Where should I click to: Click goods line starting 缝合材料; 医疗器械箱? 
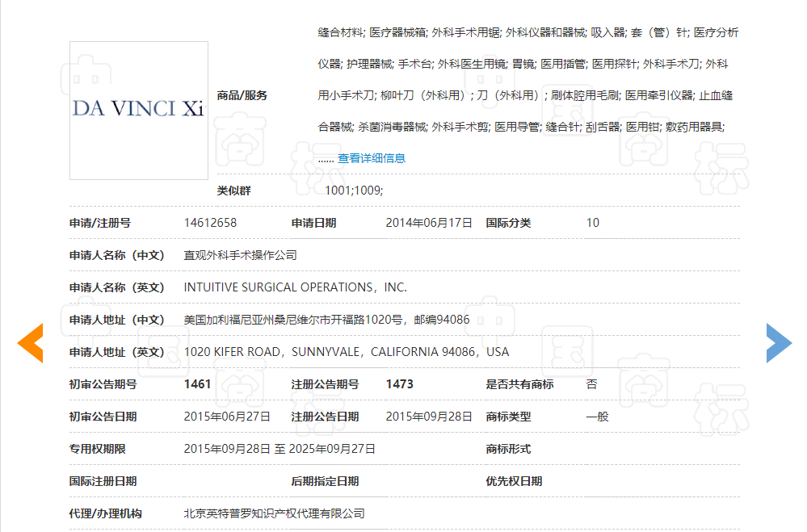(528, 33)
